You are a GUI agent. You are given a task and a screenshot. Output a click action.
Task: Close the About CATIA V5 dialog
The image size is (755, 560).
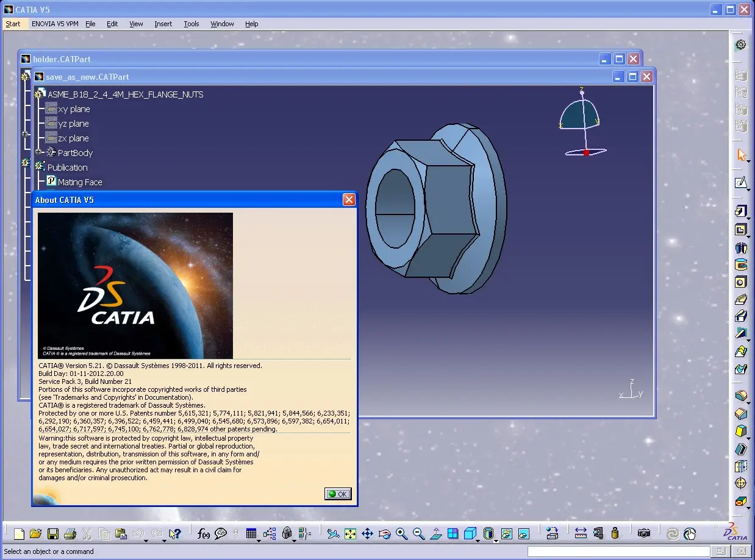tap(349, 200)
